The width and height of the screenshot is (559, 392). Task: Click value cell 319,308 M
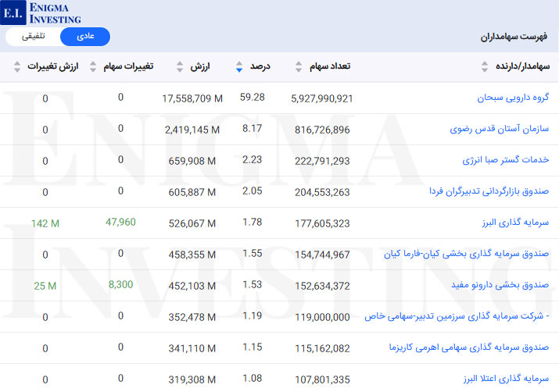[x=192, y=380]
